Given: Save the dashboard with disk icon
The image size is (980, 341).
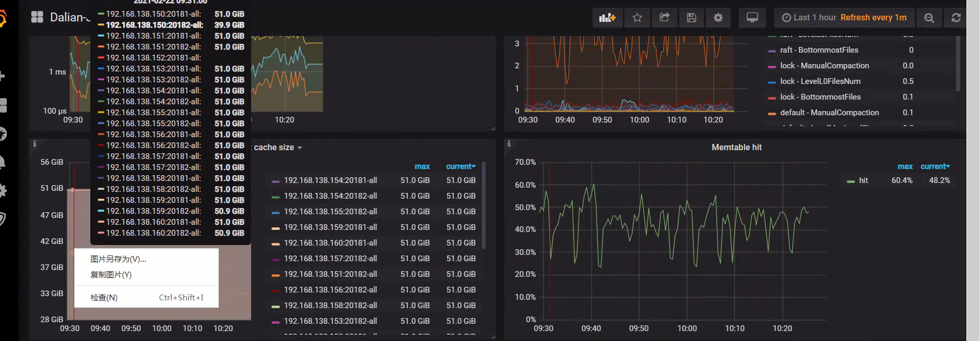Looking at the screenshot, I should 691,18.
